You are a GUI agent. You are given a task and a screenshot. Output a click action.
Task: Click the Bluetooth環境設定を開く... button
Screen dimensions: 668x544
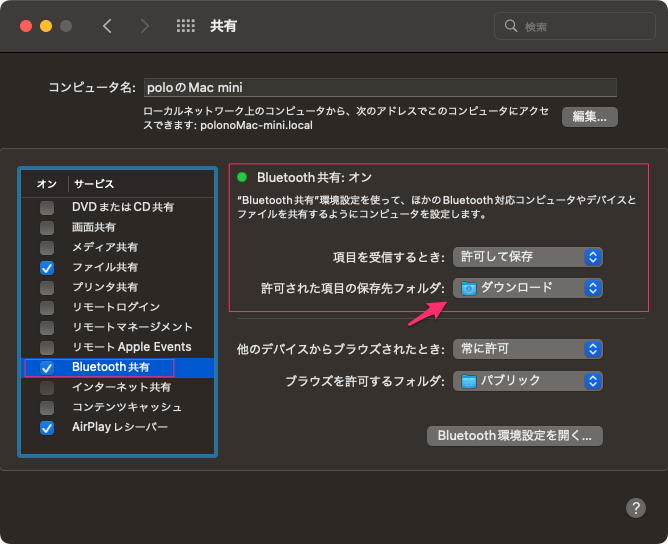pyautogui.click(x=514, y=436)
